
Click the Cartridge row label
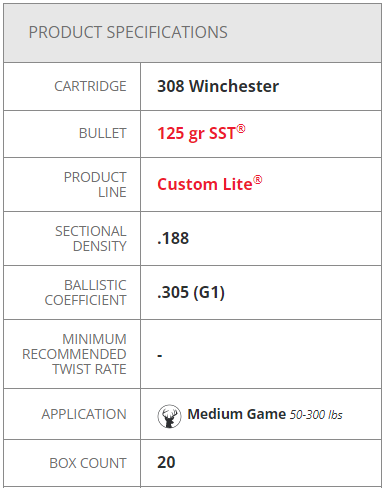(90, 86)
